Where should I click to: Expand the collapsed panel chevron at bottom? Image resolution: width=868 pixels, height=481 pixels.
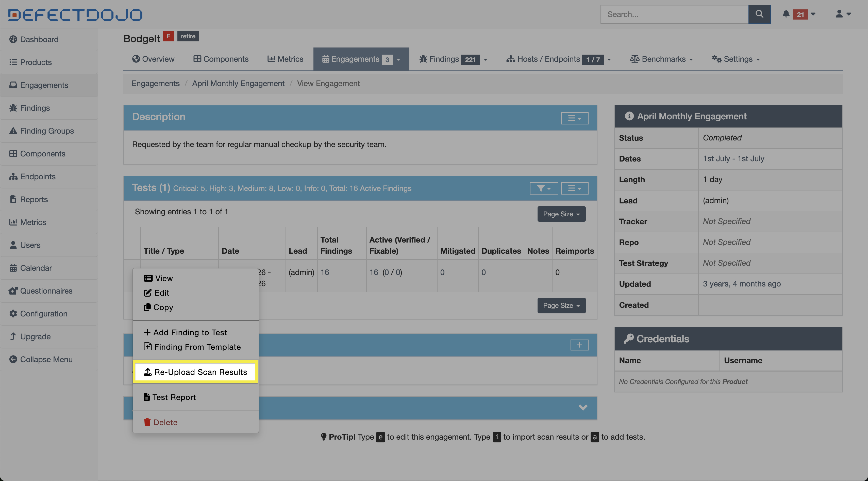[x=582, y=408]
